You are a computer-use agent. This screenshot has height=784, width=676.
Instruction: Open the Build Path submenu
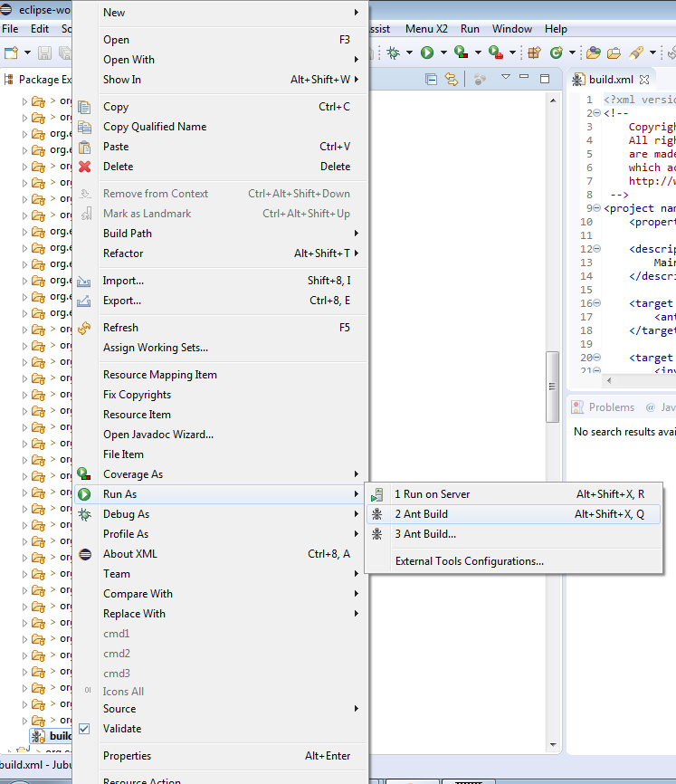point(220,234)
